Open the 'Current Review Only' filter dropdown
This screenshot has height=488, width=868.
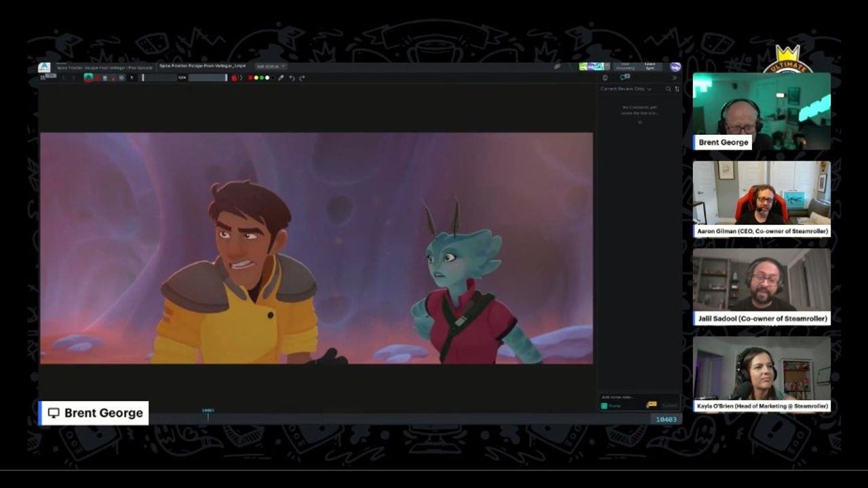(x=626, y=89)
